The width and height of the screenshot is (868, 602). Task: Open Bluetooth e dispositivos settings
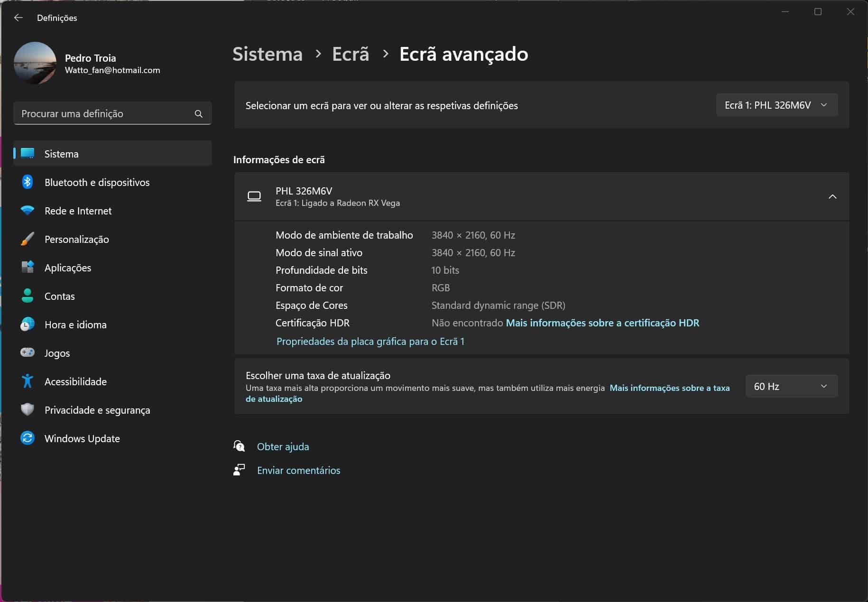pyautogui.click(x=97, y=183)
